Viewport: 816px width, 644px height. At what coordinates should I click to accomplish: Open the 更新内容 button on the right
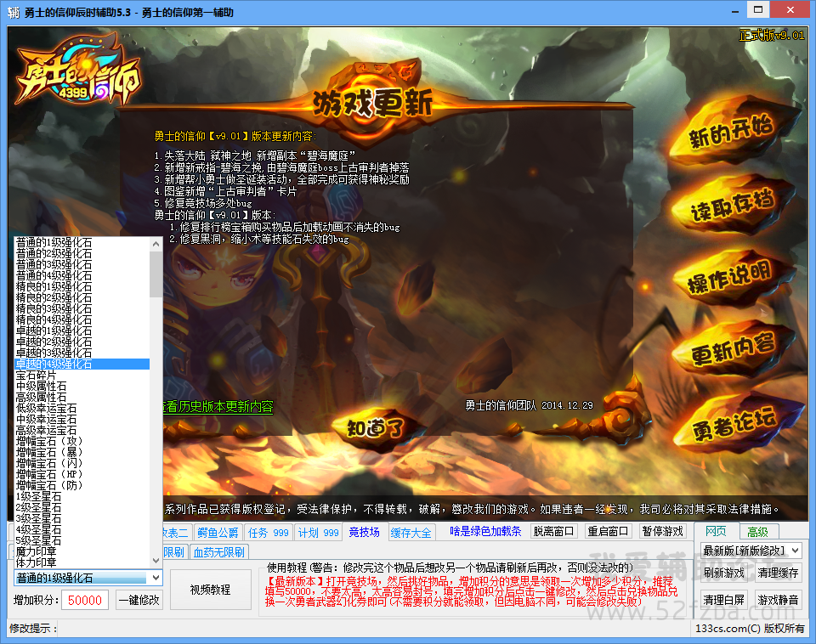tap(734, 348)
